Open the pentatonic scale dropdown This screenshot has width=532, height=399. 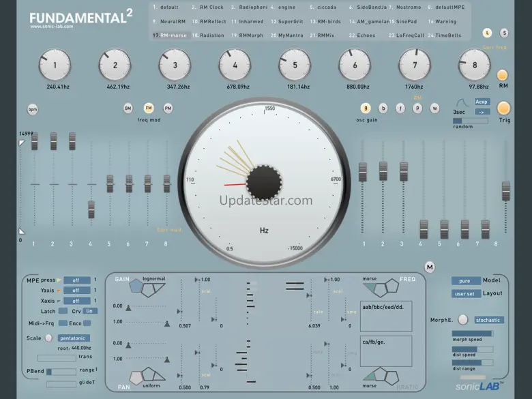(74, 338)
